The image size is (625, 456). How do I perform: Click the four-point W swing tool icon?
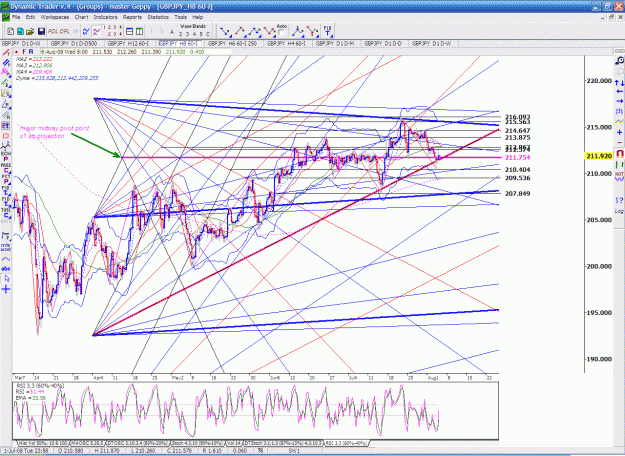point(269,31)
